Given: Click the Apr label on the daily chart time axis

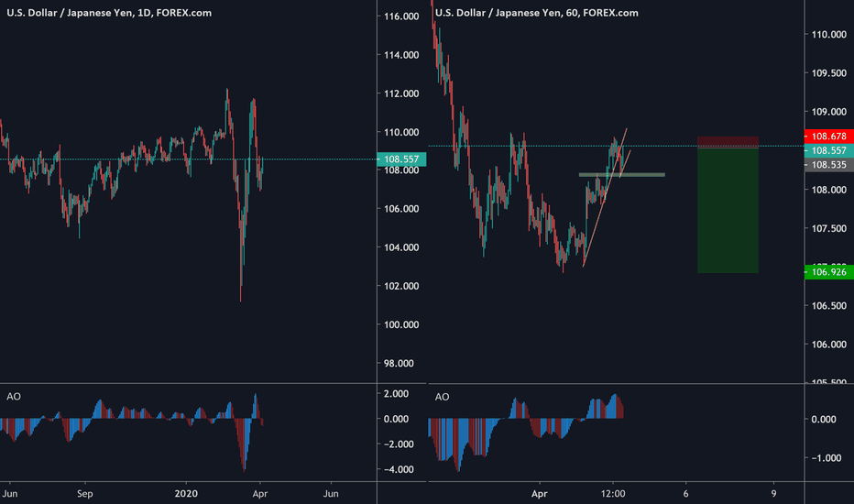Looking at the screenshot, I should pyautogui.click(x=260, y=494).
